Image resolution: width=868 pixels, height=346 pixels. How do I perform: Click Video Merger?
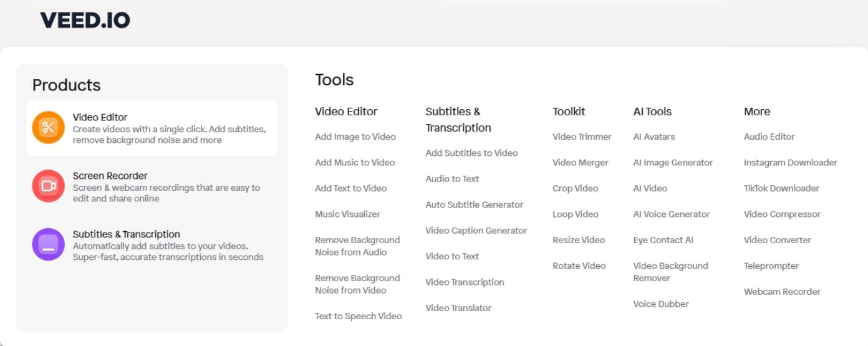(581, 162)
